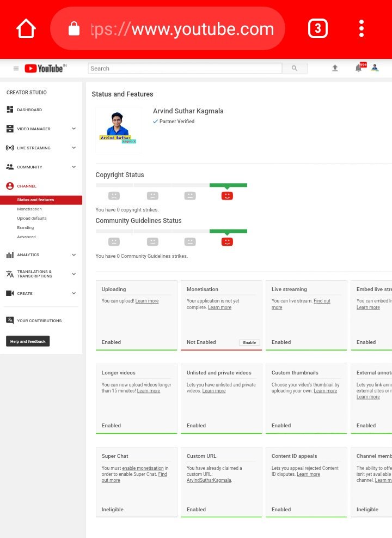The width and height of the screenshot is (392, 538).
Task: Click the Enable button for Monetisation
Action: (x=249, y=342)
